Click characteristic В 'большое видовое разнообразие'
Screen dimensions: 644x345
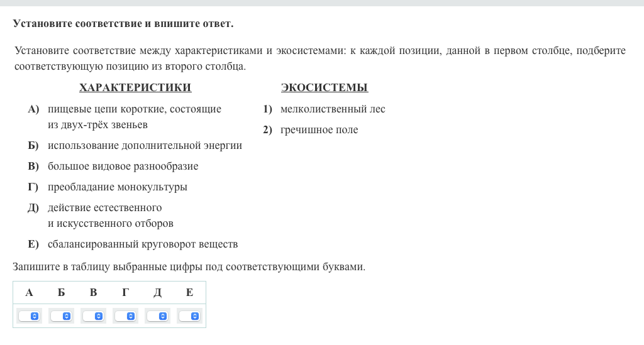tap(123, 167)
